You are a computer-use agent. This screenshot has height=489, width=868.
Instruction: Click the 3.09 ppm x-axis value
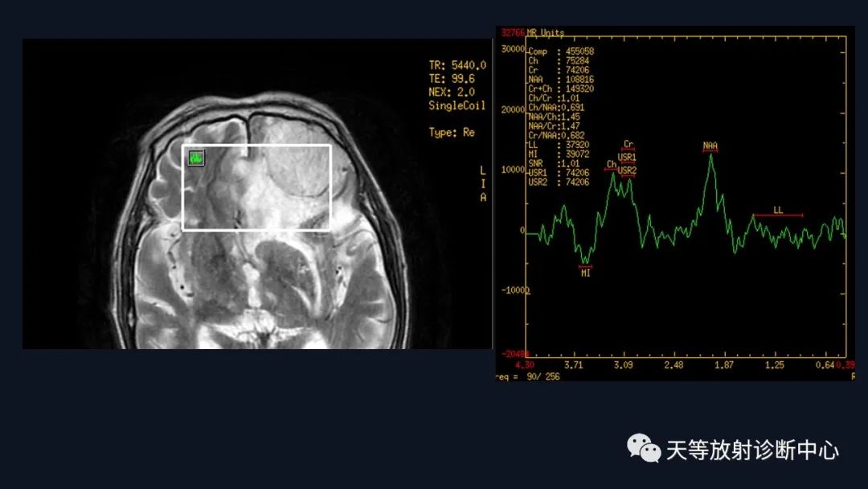624,365
